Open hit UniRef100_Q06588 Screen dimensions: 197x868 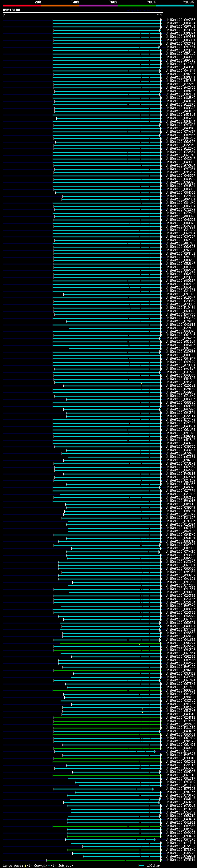pyautogui.click(x=180, y=20)
